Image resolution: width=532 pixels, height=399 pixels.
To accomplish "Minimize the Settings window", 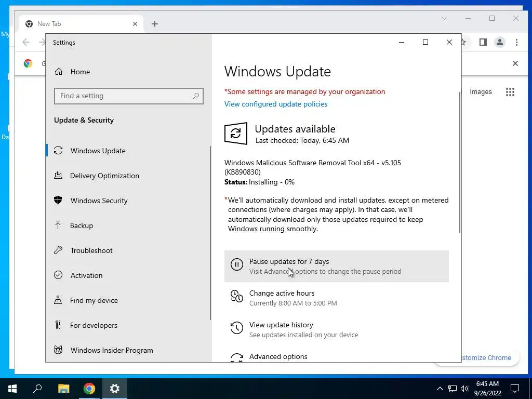I will click(x=402, y=42).
